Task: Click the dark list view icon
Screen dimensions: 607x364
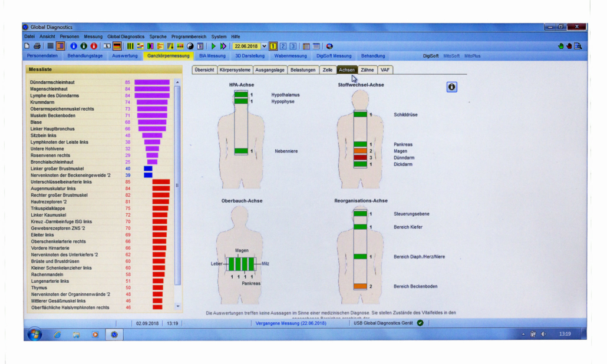Action: pyautogui.click(x=50, y=46)
